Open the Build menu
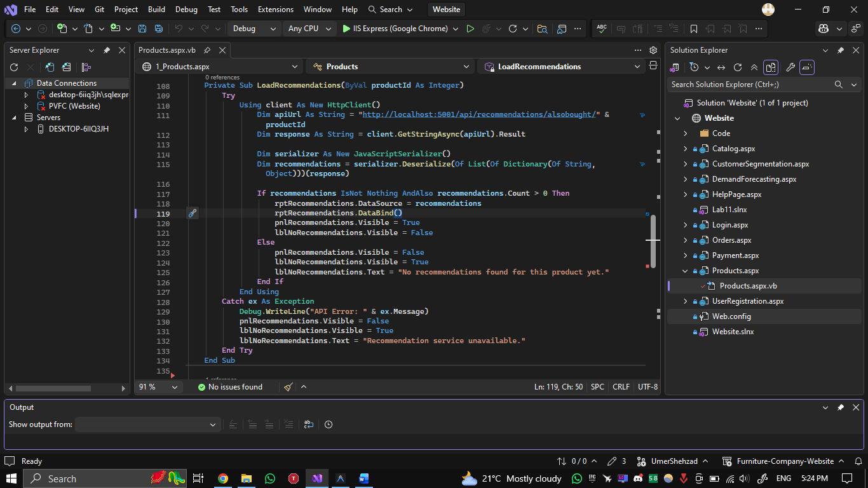This screenshot has width=868, height=488. [x=156, y=10]
